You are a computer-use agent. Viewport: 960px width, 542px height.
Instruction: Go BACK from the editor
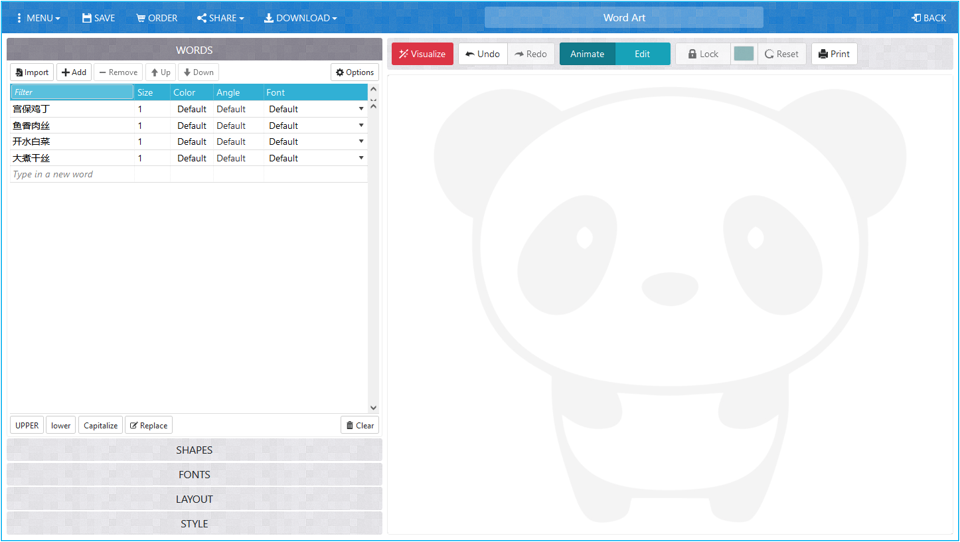929,18
